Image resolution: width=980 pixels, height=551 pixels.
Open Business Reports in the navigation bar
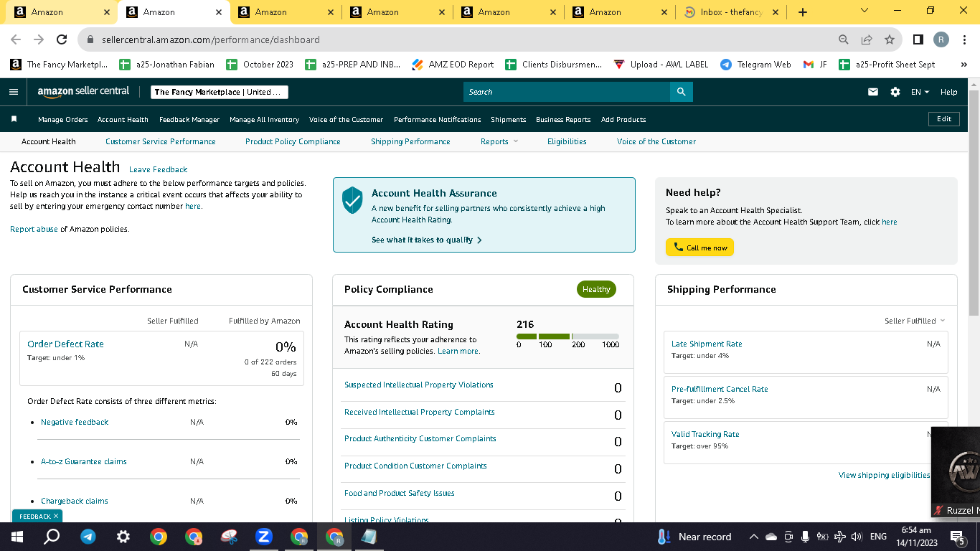click(563, 120)
